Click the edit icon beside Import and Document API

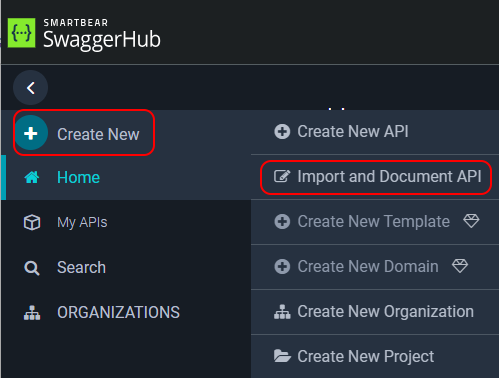pyautogui.click(x=282, y=176)
